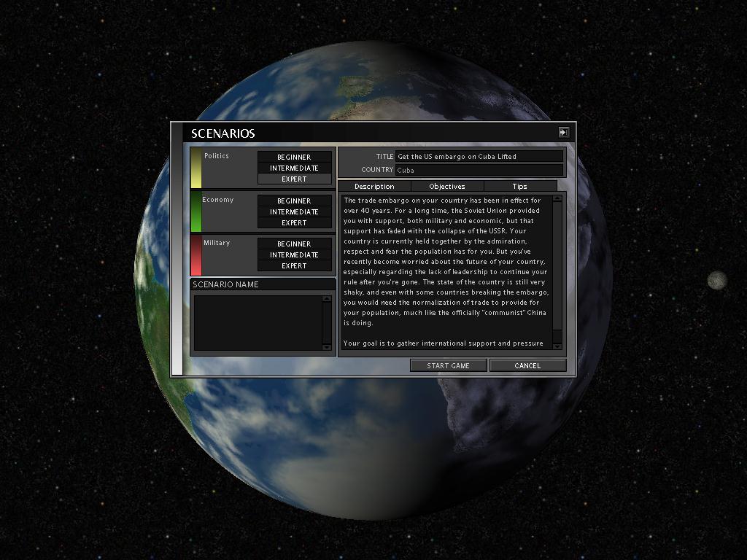Select Economy Beginner difficulty
Viewport: 747px width, 560px height.
coord(295,201)
